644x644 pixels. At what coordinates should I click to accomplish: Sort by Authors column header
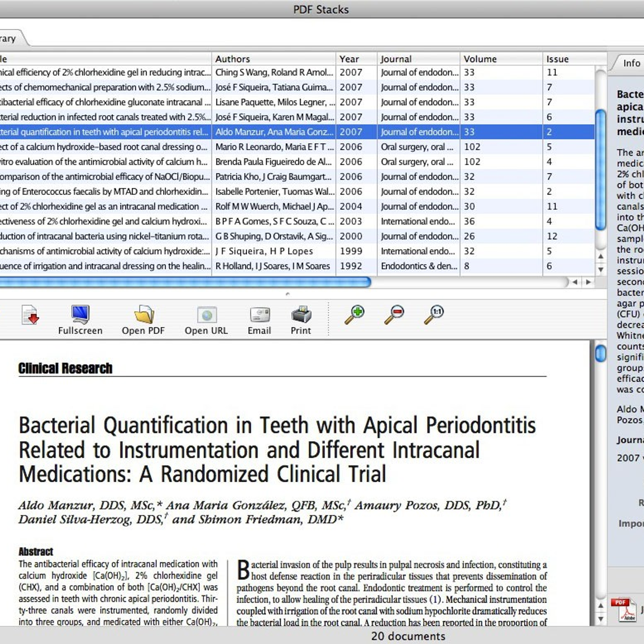273,59
